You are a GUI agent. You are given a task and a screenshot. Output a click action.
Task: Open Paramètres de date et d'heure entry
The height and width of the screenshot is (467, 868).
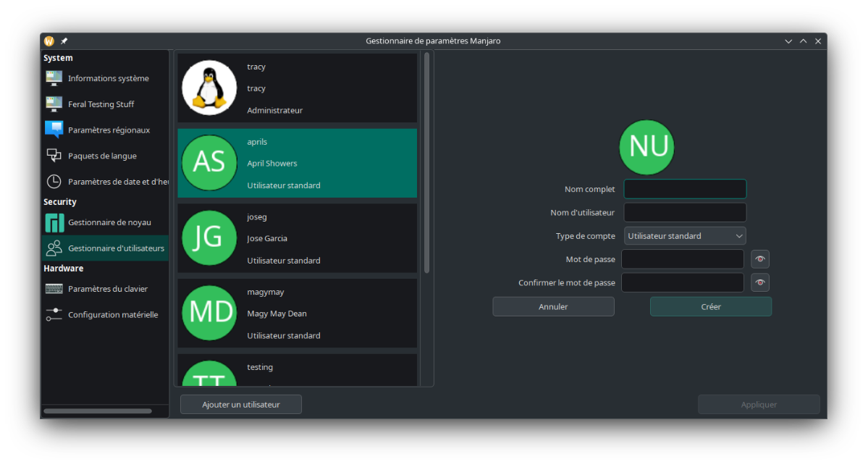105,182
